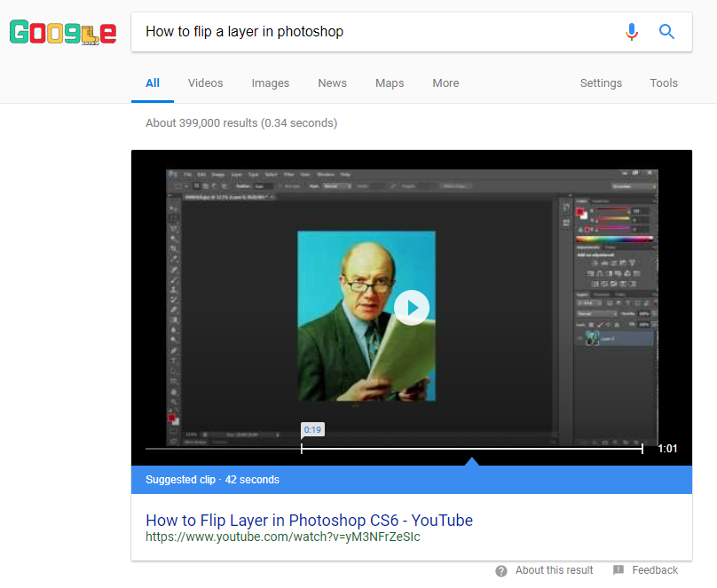The image size is (717, 588).
Task: Switch to the Videos tab
Action: pos(205,83)
